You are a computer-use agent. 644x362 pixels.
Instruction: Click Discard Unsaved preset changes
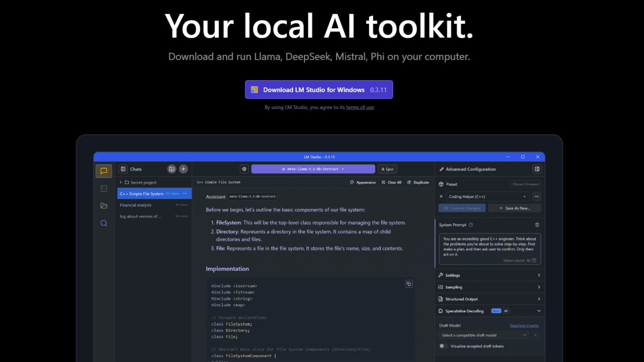(526, 184)
